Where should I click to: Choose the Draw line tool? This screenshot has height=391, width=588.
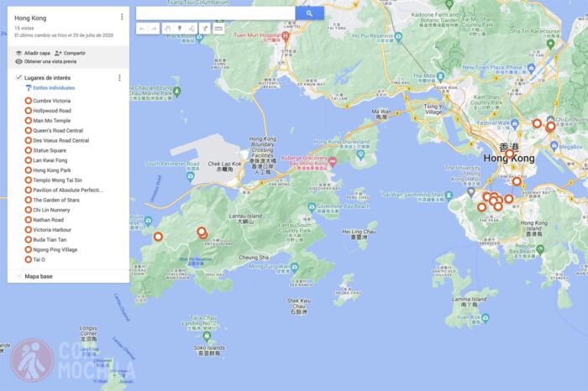192,29
